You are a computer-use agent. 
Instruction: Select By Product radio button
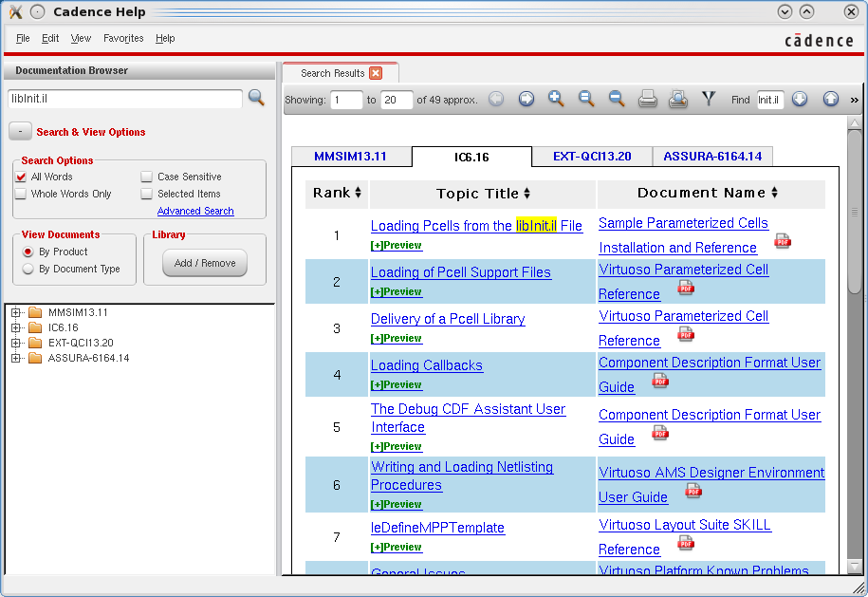[x=28, y=252]
